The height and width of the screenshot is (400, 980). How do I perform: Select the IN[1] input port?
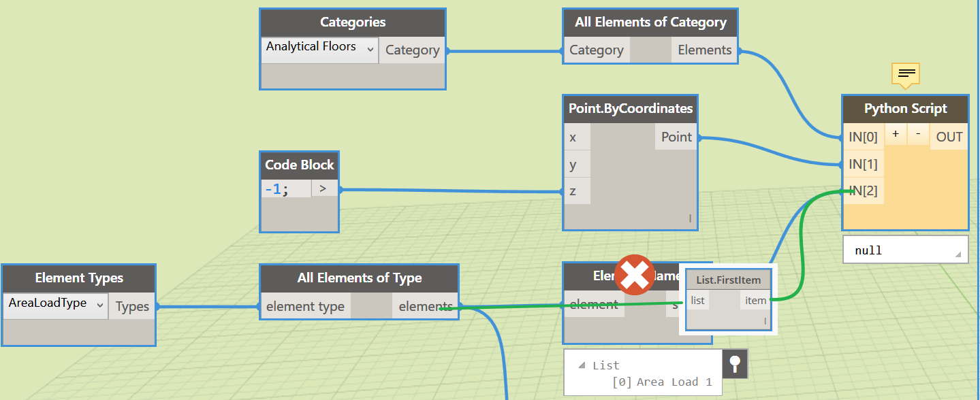point(863,164)
